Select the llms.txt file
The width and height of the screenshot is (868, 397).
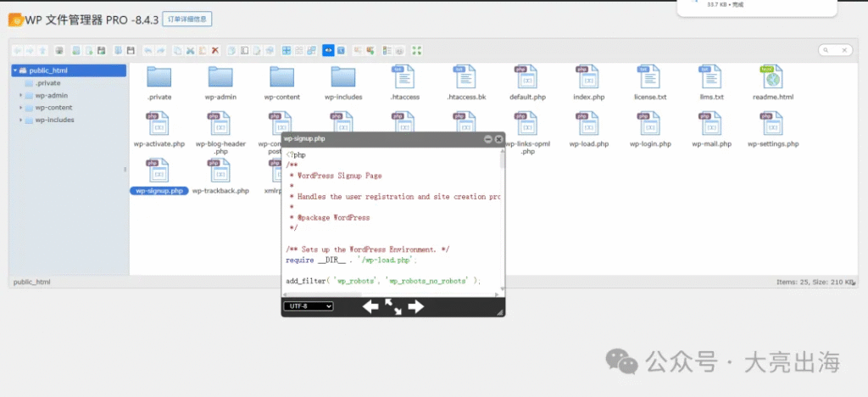[x=712, y=83]
